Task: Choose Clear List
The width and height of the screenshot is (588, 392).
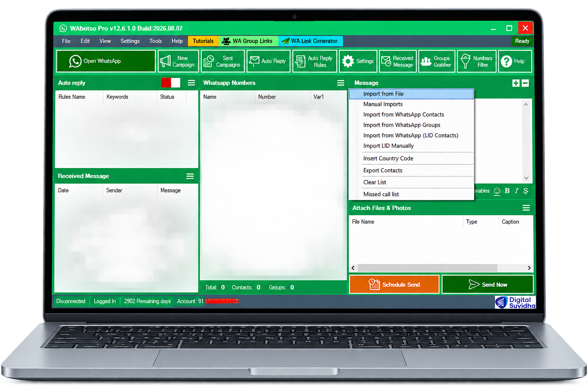Action: pos(411,182)
